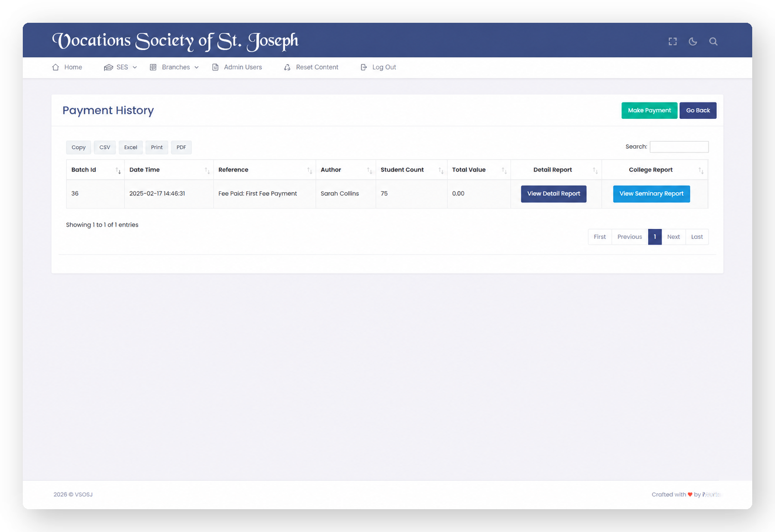Click the Reference column header text
Viewport: 775px width, 532px height.
(233, 170)
